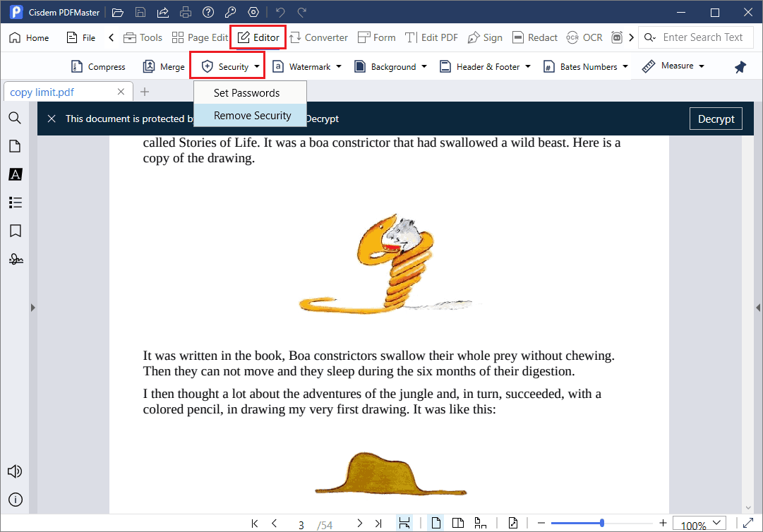The image size is (763, 532).
Task: Open the Page Edit tab
Action: 200,37
